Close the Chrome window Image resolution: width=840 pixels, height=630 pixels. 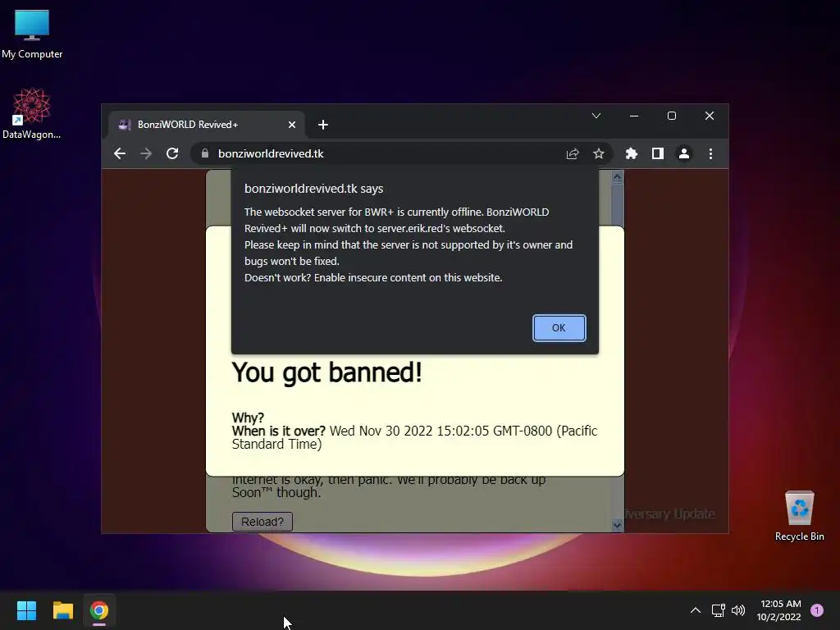tap(710, 116)
